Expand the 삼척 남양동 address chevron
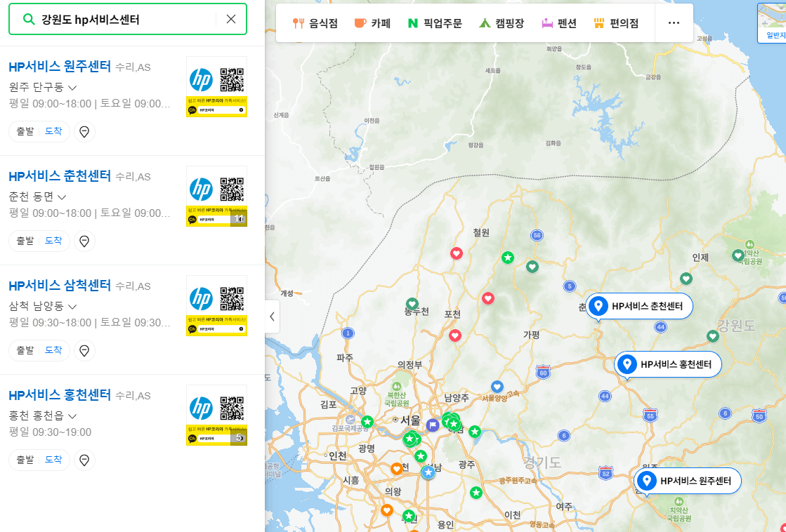The width and height of the screenshot is (786, 532). (72, 307)
